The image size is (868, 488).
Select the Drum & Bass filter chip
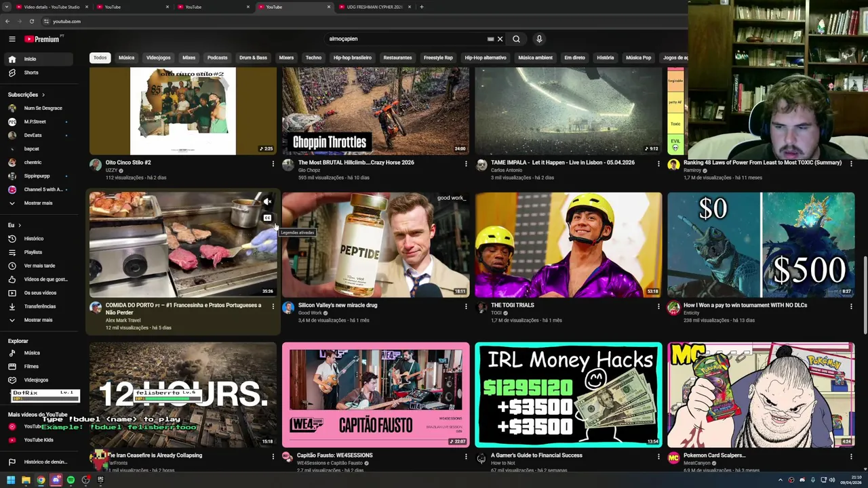pos(253,58)
